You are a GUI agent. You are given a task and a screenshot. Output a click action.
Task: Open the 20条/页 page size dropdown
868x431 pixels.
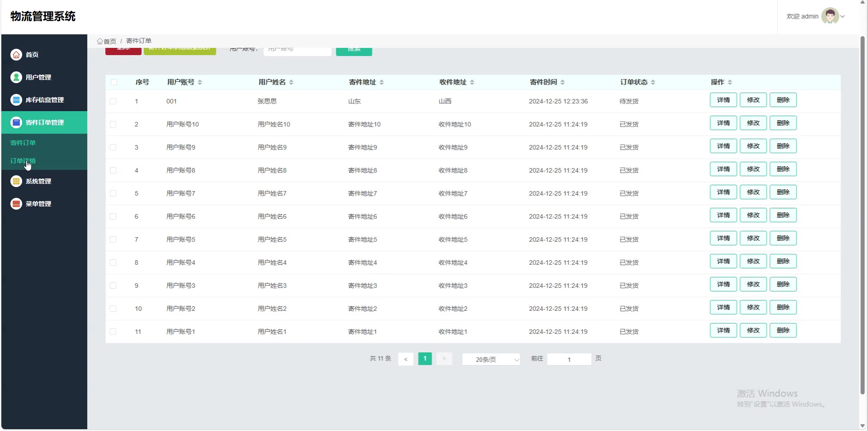pyautogui.click(x=491, y=359)
